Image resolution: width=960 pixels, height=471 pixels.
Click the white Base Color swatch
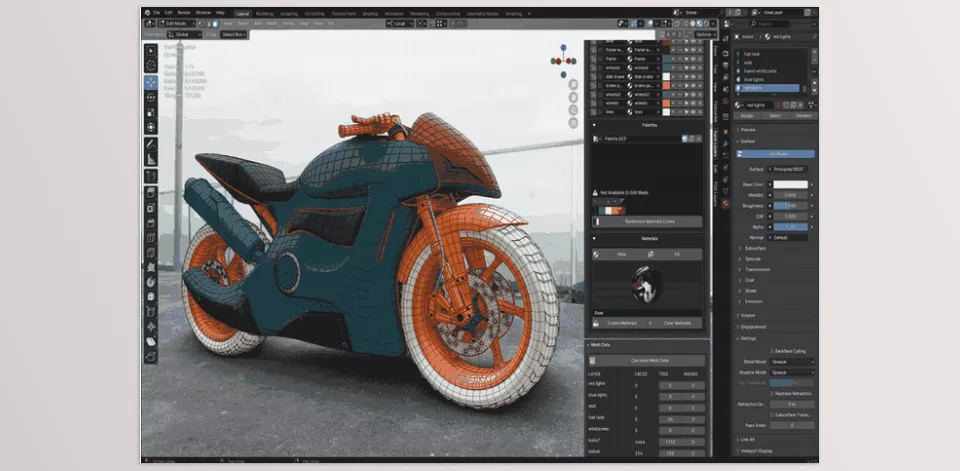pyautogui.click(x=790, y=184)
